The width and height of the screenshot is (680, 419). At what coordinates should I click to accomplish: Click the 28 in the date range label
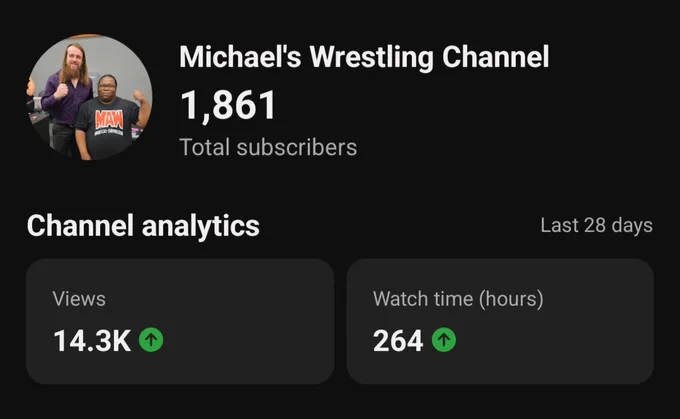(594, 226)
